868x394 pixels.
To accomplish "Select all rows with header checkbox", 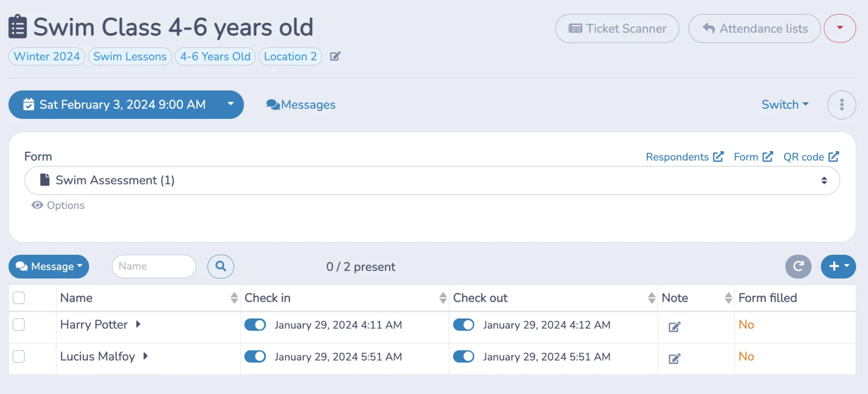I will 19,298.
